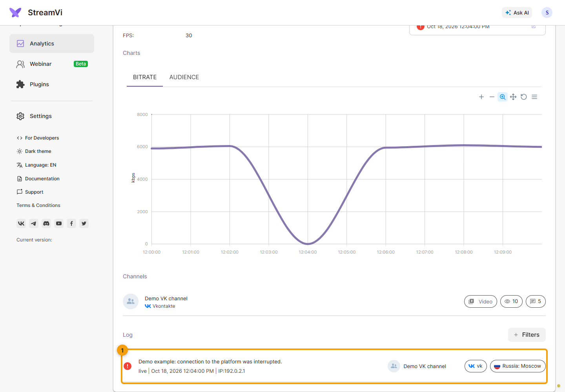Click the Beta badge next to Webinar
The width and height of the screenshot is (565, 392).
click(81, 64)
